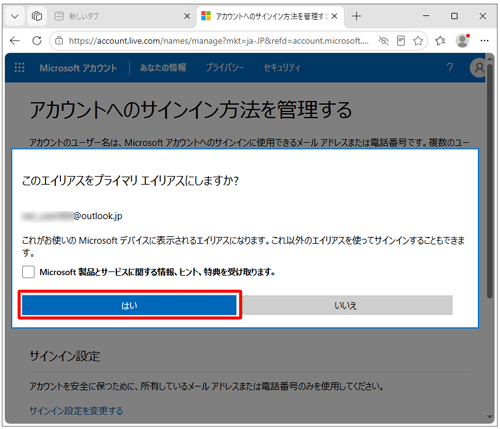Click the サインイン設定 heading

coord(65,356)
